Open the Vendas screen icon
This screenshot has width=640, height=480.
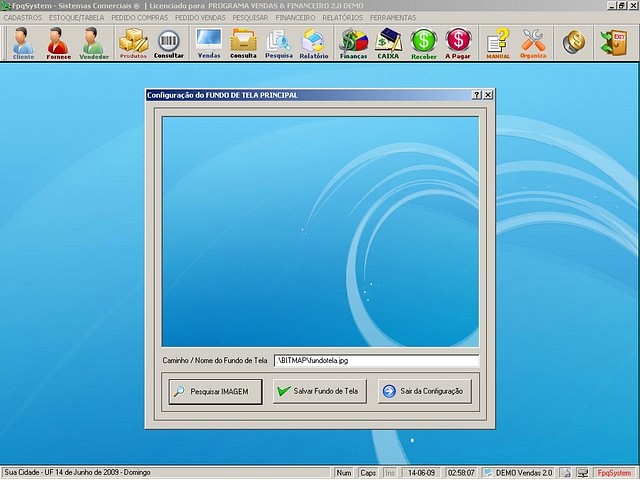click(209, 43)
